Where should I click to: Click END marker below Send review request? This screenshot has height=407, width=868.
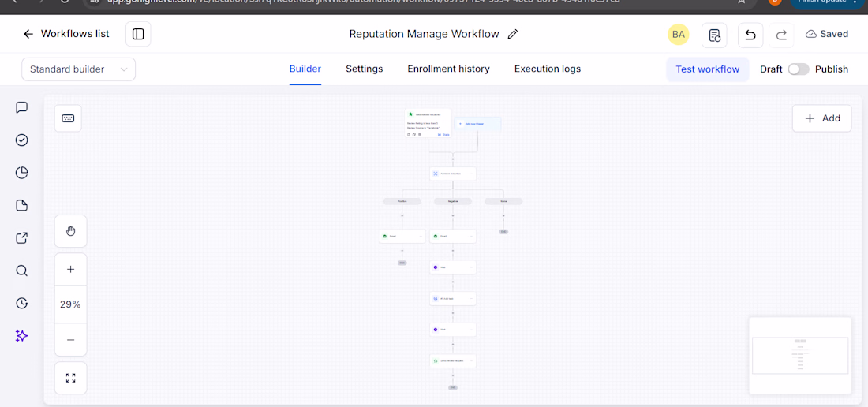tap(453, 387)
